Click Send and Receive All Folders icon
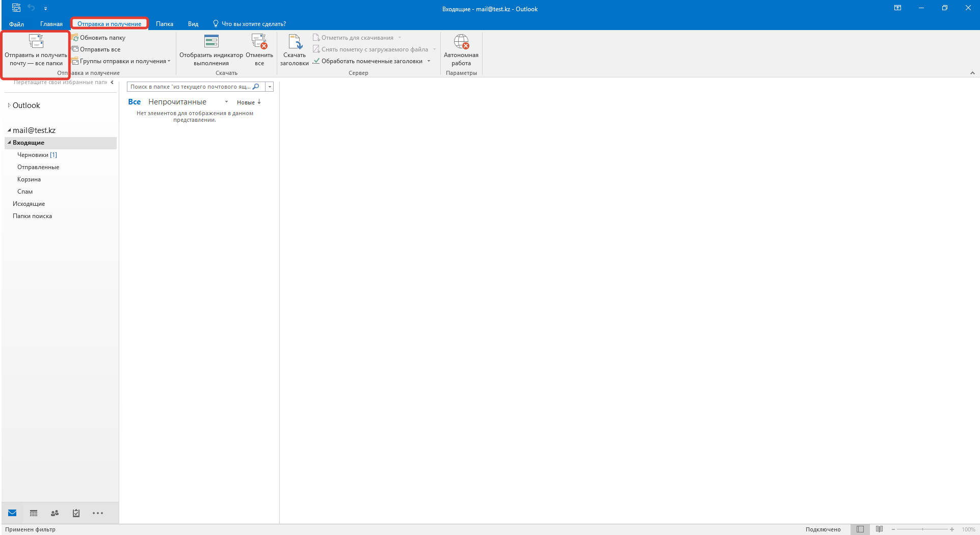 (36, 41)
